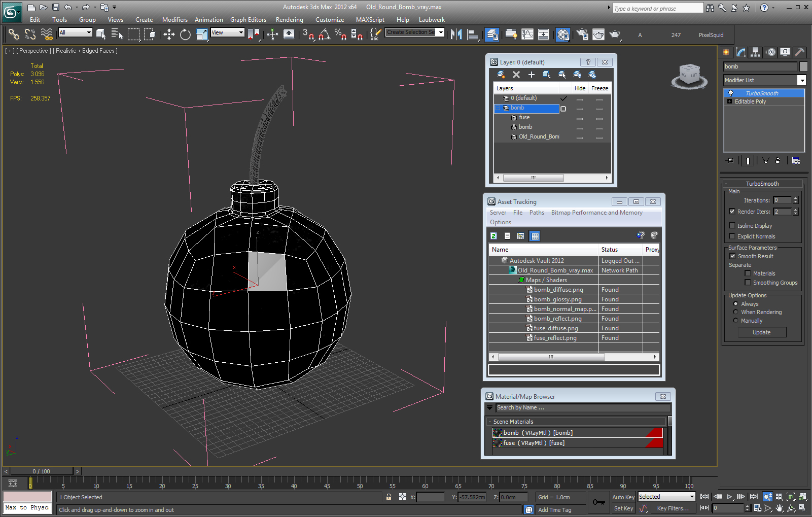Click the Play Animation button
Image resolution: width=812 pixels, height=517 pixels.
pos(729,497)
